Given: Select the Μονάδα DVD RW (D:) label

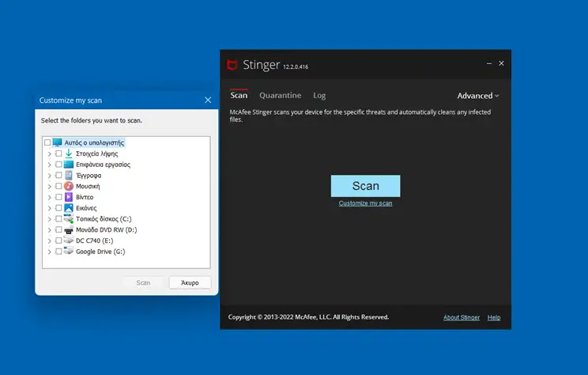Looking at the screenshot, I should 107,229.
